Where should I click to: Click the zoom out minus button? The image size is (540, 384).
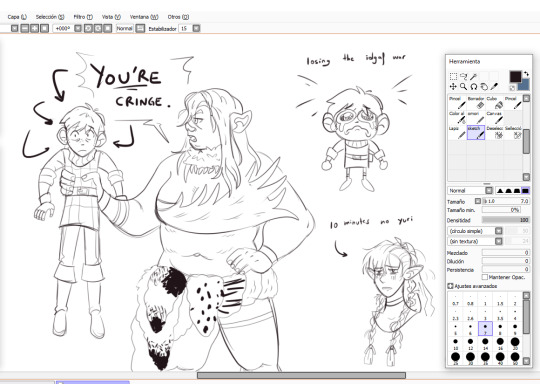[24, 28]
